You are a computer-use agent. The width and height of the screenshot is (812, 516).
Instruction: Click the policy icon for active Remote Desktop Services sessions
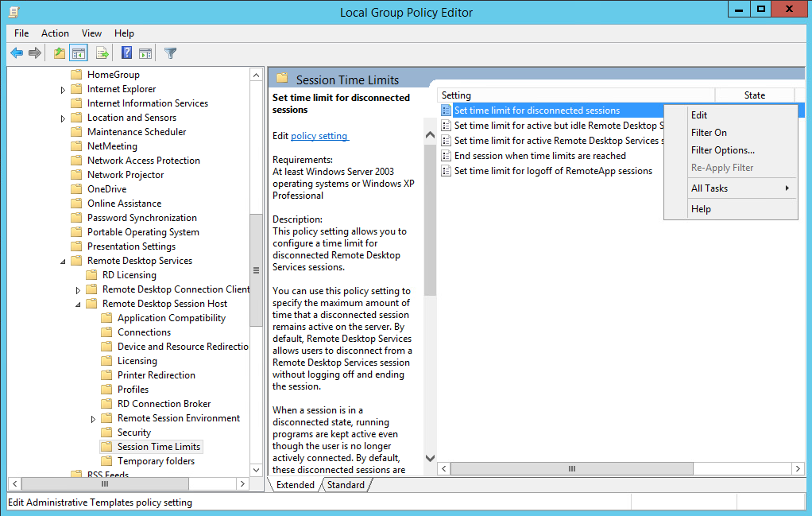[446, 141]
